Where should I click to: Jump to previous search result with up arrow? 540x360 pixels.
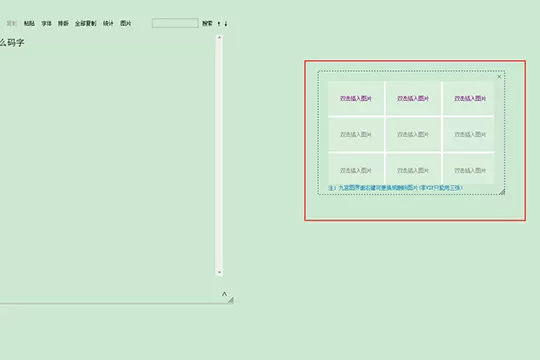point(219,24)
